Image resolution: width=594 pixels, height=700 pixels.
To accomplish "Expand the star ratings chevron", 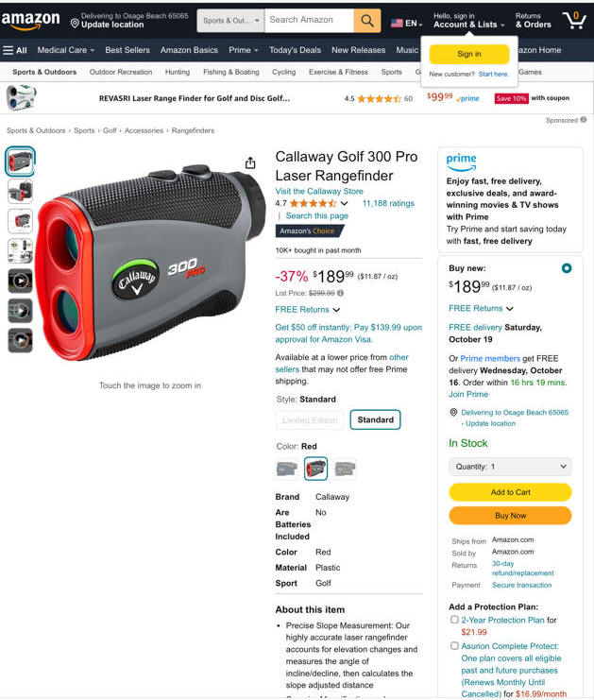I will [x=344, y=203].
